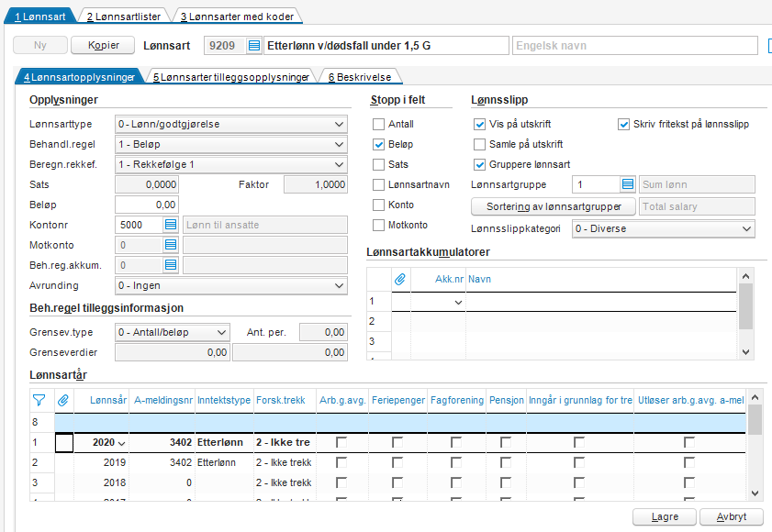Toggle Gruppere lønnsart checkbox

[479, 164]
